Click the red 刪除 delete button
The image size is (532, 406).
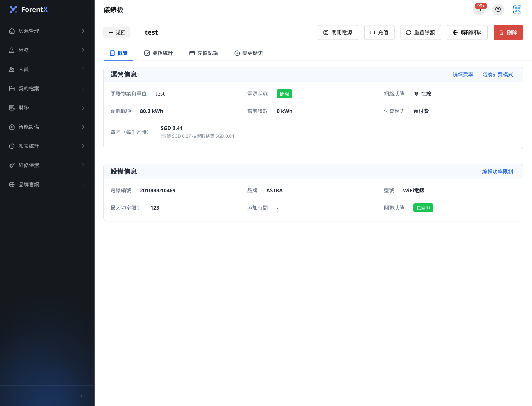click(508, 32)
